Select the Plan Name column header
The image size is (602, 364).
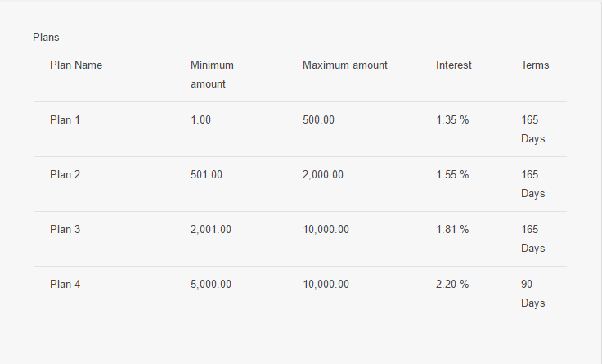click(76, 65)
